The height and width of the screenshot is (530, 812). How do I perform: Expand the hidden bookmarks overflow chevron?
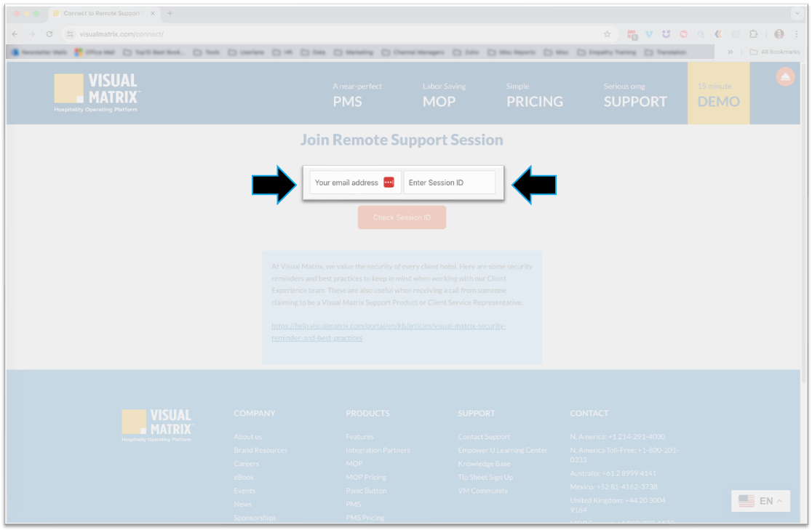[730, 52]
